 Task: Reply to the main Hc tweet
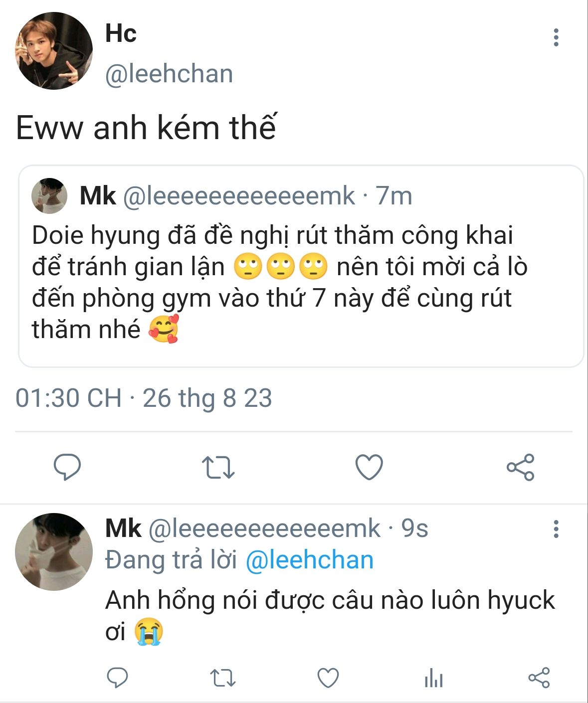pyautogui.click(x=67, y=467)
